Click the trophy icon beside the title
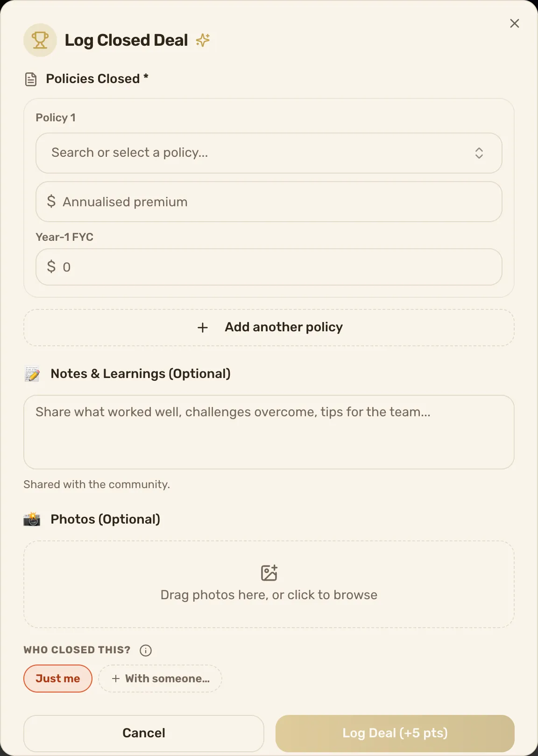The width and height of the screenshot is (538, 756). [x=40, y=40]
